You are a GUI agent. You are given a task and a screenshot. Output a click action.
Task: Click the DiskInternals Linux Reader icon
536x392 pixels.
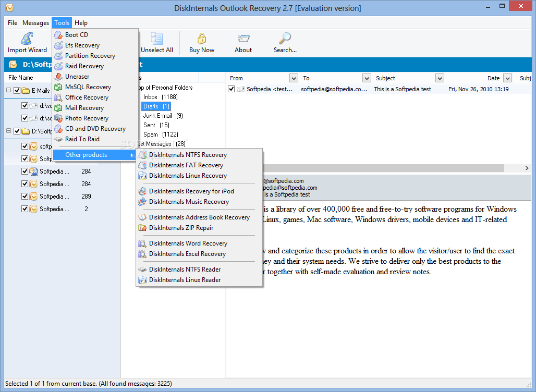(142, 280)
